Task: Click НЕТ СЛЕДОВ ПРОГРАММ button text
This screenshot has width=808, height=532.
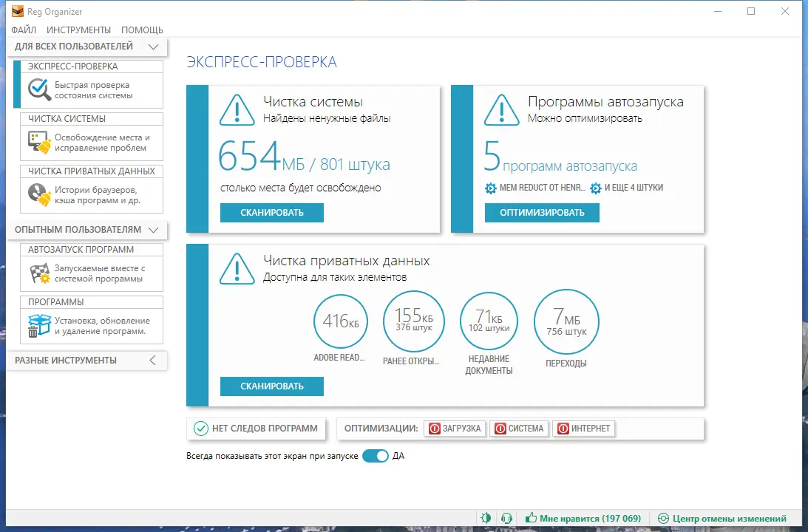Action: pos(265,429)
